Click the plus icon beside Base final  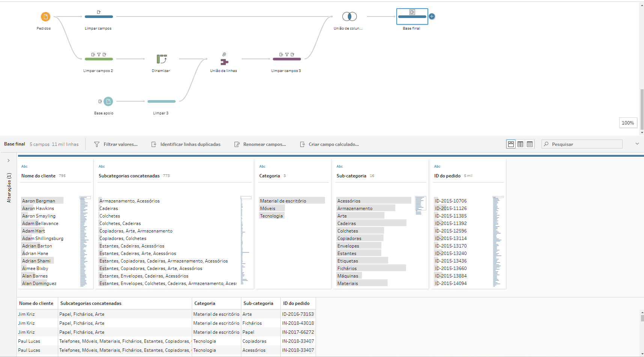click(432, 16)
